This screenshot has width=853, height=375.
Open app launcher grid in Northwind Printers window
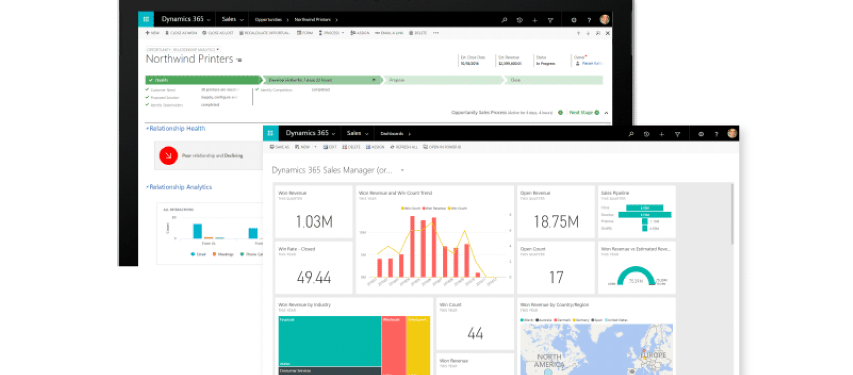point(146,20)
